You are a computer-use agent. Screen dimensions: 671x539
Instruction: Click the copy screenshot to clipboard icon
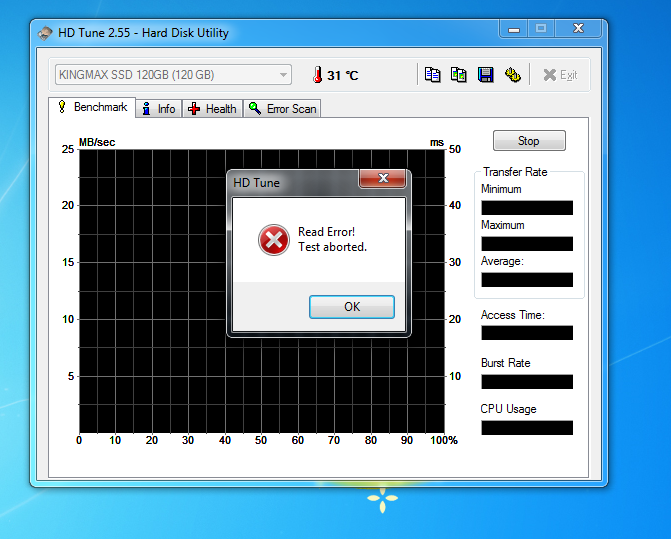click(459, 75)
